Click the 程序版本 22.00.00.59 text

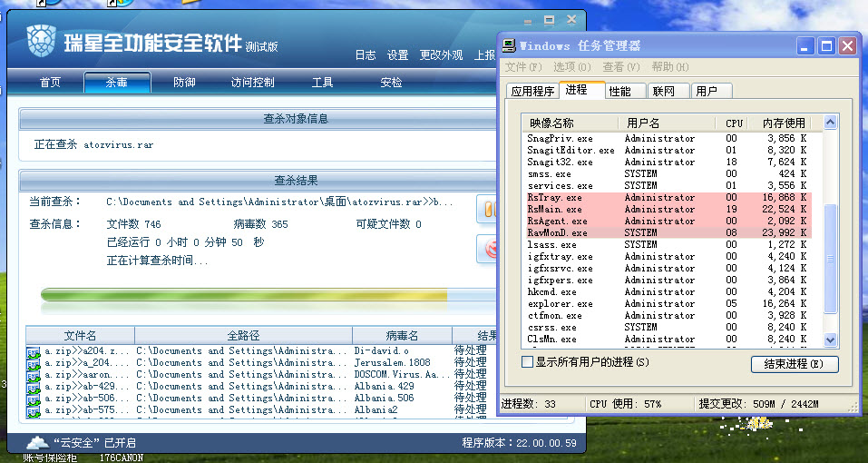519,443
